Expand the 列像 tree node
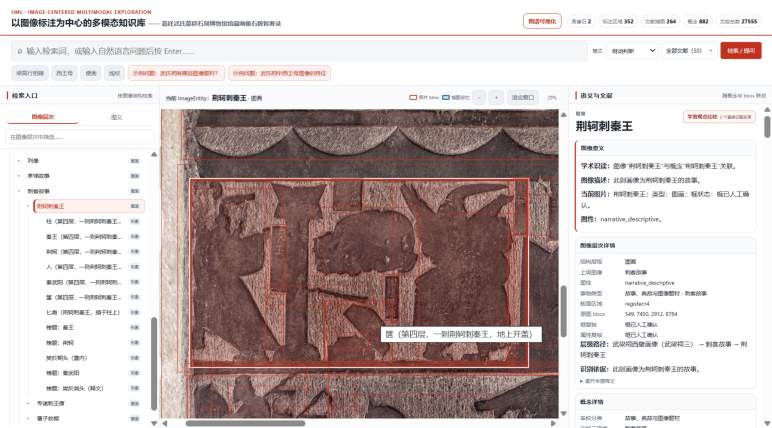The width and height of the screenshot is (772, 428). pos(19,161)
